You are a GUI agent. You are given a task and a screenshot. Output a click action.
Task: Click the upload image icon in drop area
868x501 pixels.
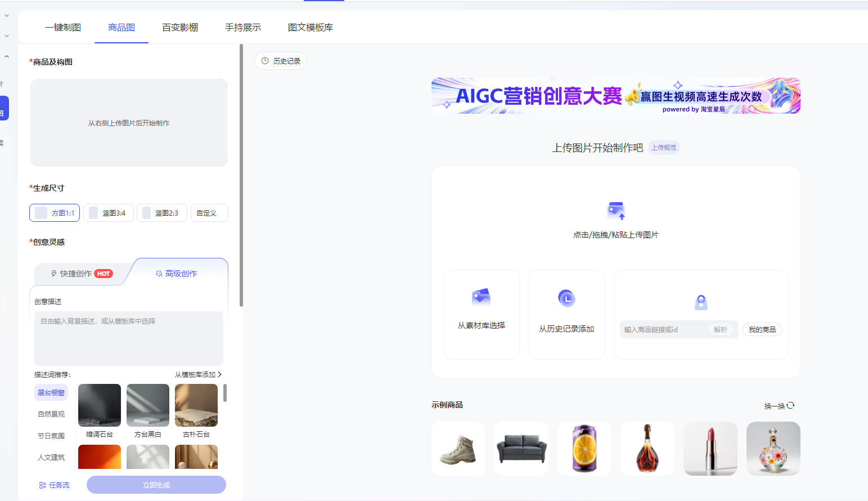pyautogui.click(x=616, y=211)
